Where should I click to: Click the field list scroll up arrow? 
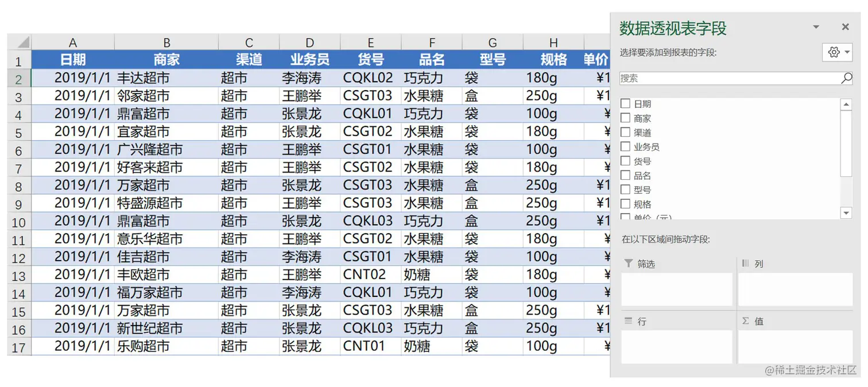point(846,105)
